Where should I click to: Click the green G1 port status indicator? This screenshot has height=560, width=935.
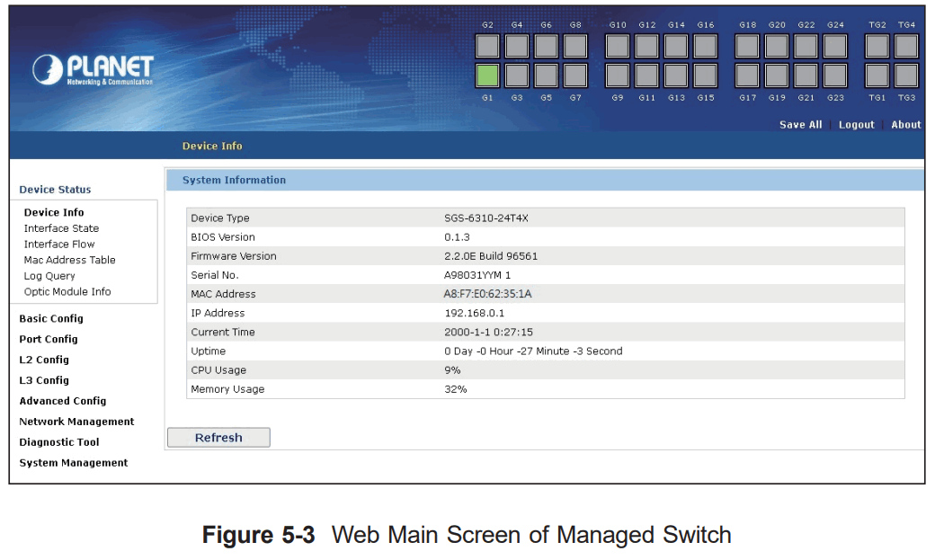coord(487,76)
